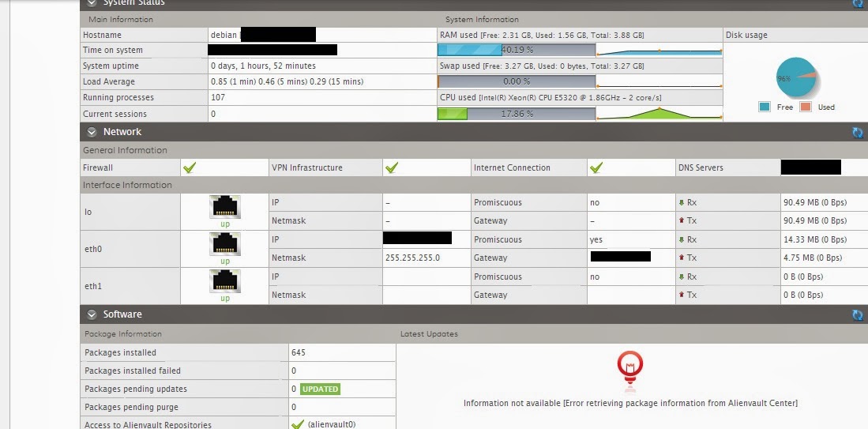The width and height of the screenshot is (868, 429).
Task: Click the red error lightbulb icon
Action: pyautogui.click(x=629, y=366)
